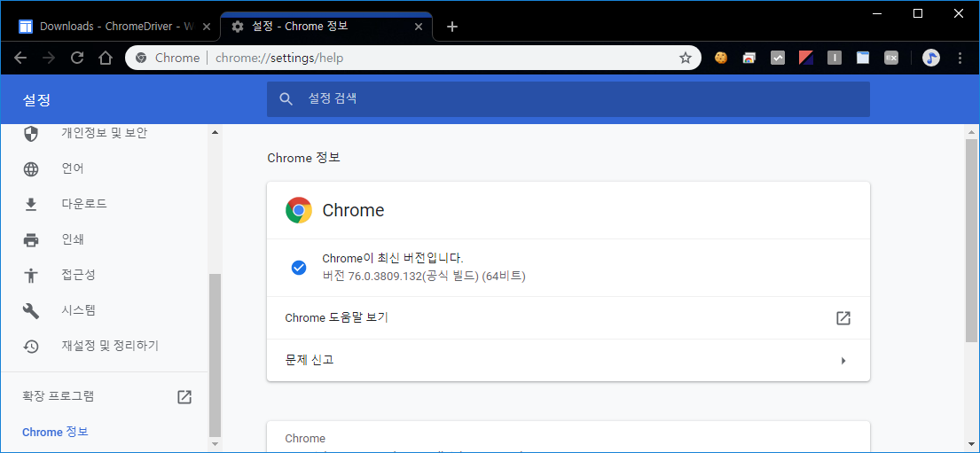Open the gray checkmark extension
The width and height of the screenshot is (980, 453).
point(778,59)
